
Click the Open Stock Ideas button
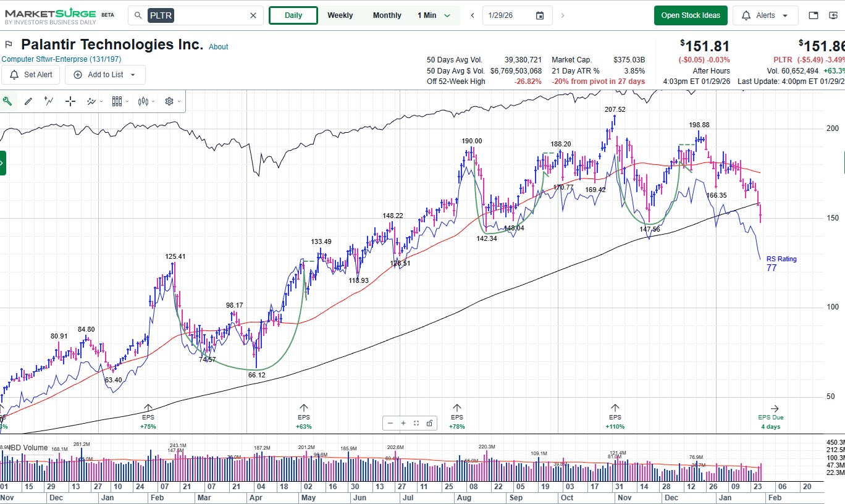(691, 15)
